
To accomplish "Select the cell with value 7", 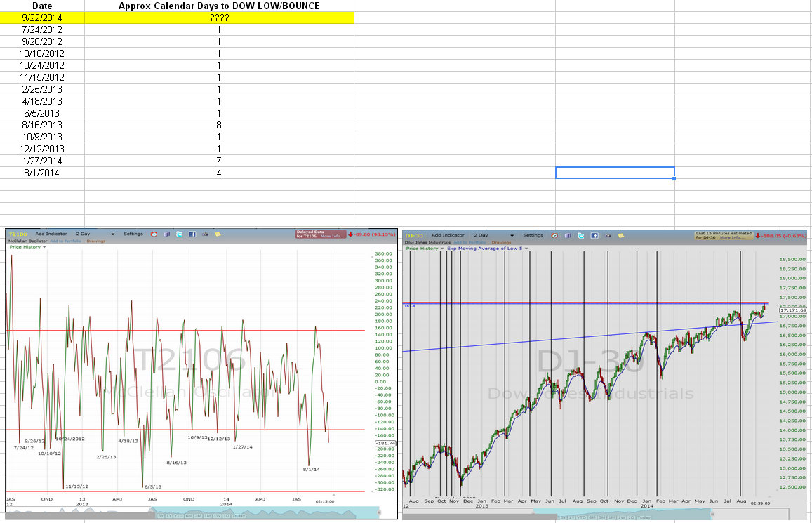I will [x=219, y=161].
